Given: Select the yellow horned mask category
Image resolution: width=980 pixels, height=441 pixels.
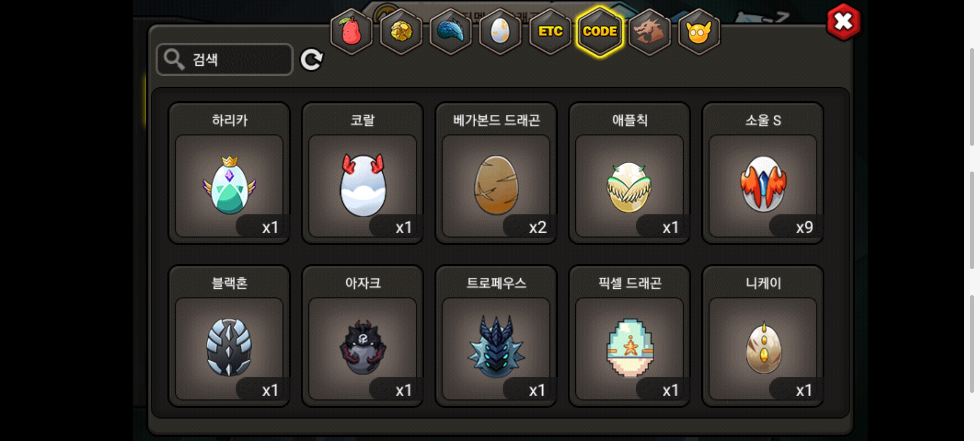Looking at the screenshot, I should (x=699, y=32).
